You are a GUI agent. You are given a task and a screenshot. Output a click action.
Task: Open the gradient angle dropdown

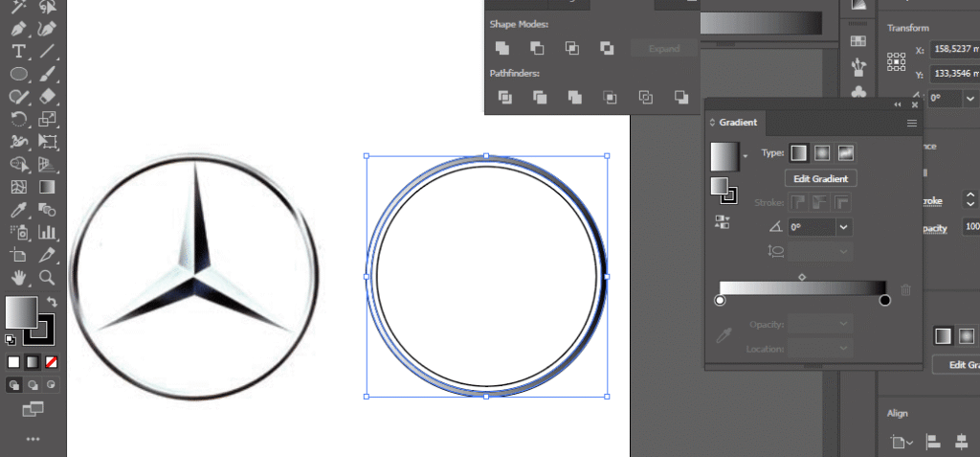click(x=843, y=228)
